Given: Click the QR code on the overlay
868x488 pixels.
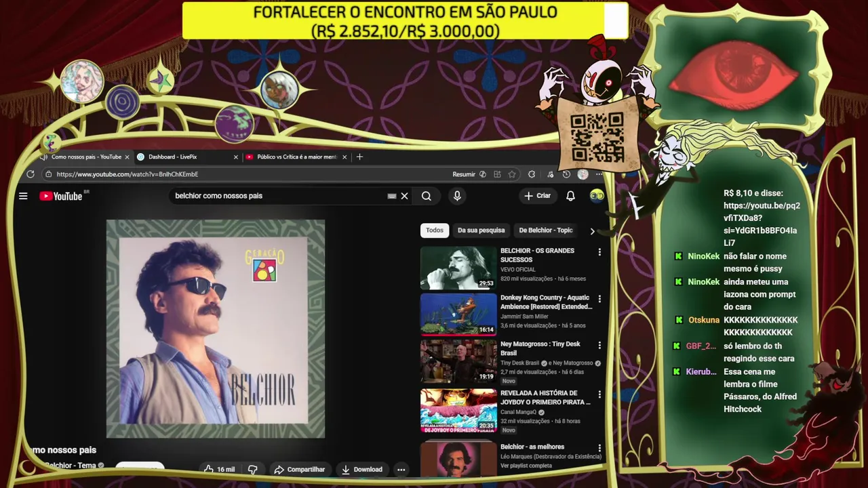Looking at the screenshot, I should 597,138.
